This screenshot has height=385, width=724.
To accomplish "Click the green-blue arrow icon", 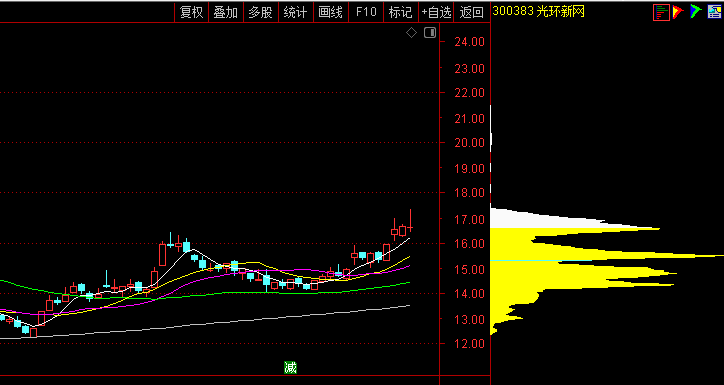I will click(696, 12).
